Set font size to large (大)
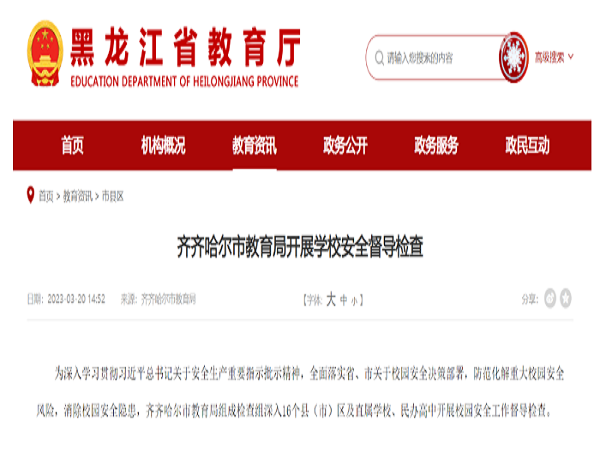This screenshot has width=600, height=450. (330, 299)
